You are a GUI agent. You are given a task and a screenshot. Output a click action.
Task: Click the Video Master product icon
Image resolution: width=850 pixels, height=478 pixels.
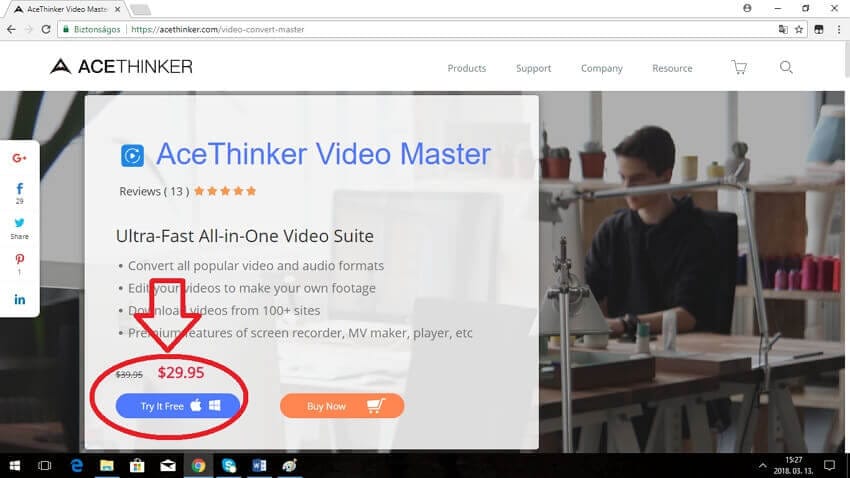point(132,156)
